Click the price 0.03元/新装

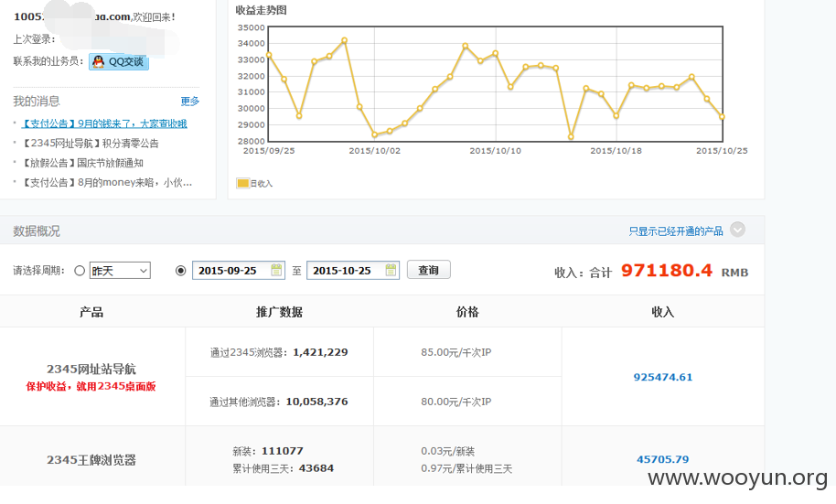[x=447, y=451]
